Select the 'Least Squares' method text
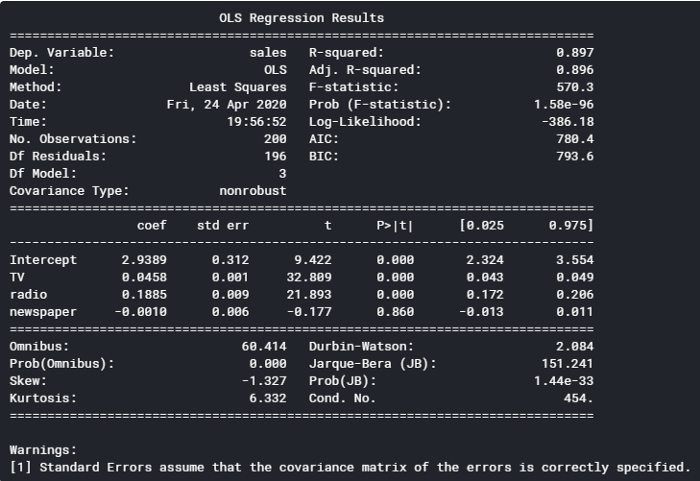700x481 pixels. [237, 87]
